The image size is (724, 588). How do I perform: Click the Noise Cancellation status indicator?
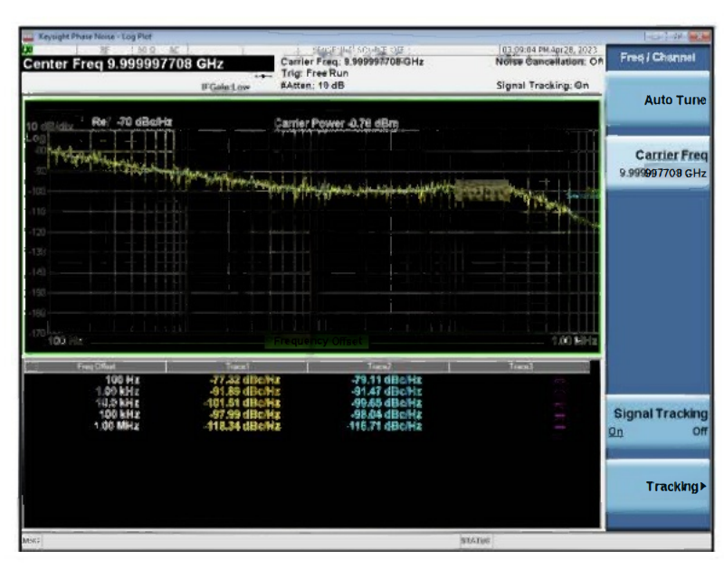(x=548, y=62)
